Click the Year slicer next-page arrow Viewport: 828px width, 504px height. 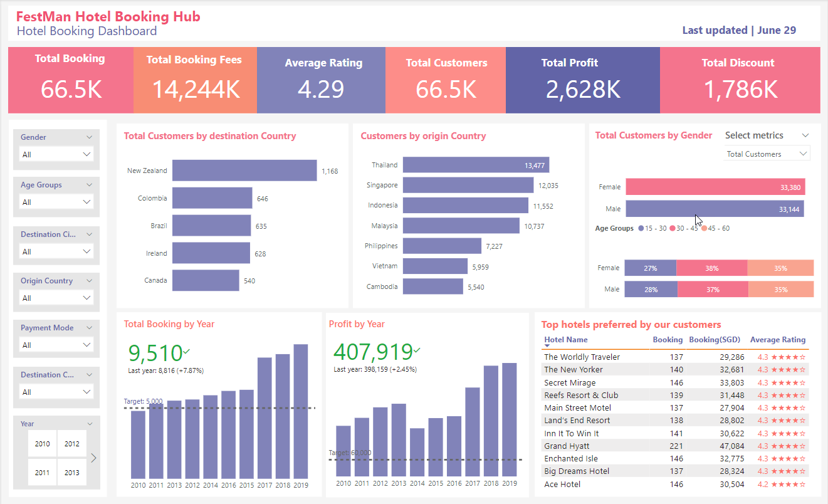[94, 458]
